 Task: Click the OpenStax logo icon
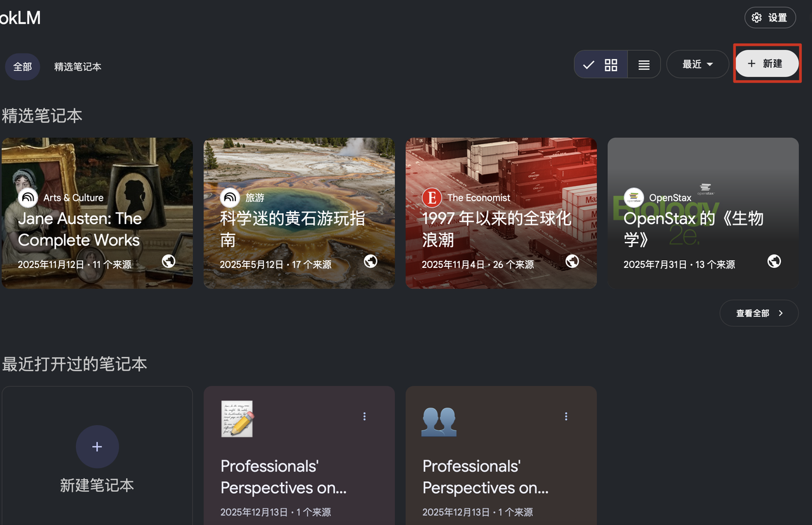[634, 197]
